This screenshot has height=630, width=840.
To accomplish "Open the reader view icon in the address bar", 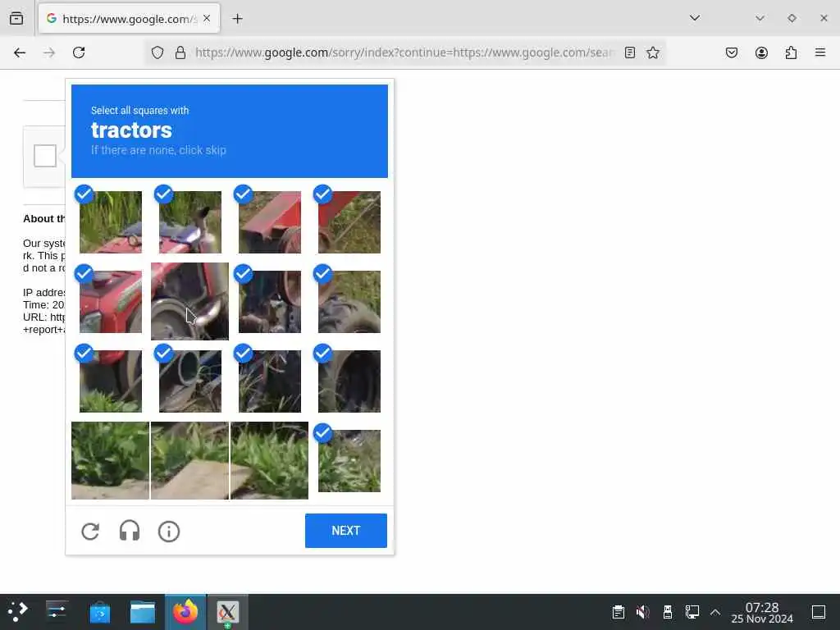I will tap(630, 52).
